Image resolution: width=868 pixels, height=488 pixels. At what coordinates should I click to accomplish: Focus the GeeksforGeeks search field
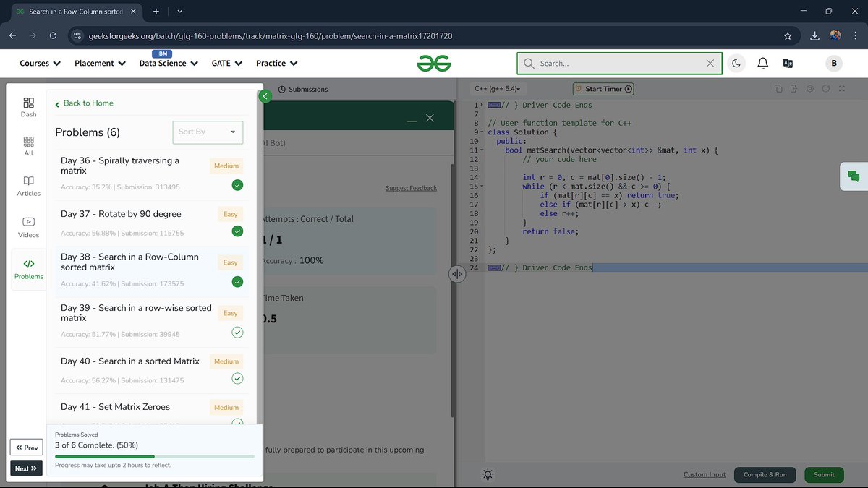(x=619, y=64)
